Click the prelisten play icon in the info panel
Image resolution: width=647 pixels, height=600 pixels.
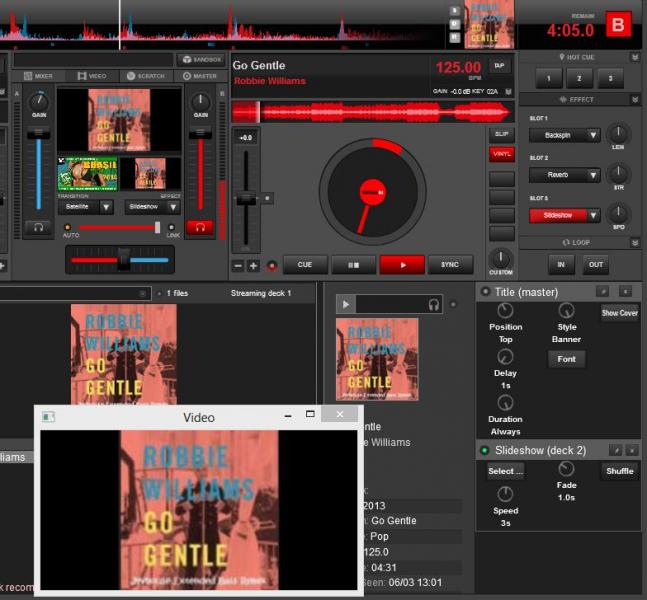tap(346, 304)
